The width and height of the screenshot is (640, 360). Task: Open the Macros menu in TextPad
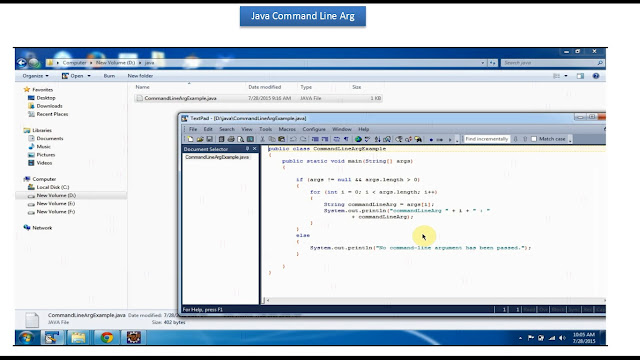pos(287,129)
